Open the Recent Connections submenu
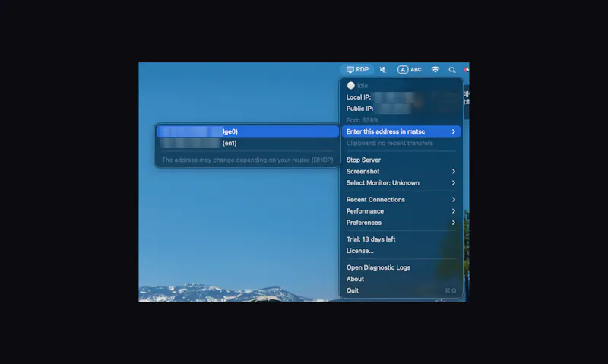Viewport: 608px width, 364px height. [x=401, y=200]
